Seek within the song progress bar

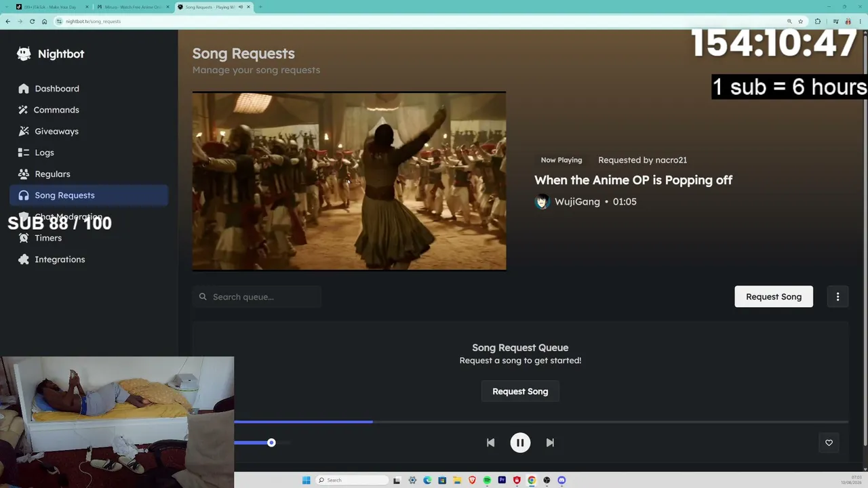click(541, 422)
